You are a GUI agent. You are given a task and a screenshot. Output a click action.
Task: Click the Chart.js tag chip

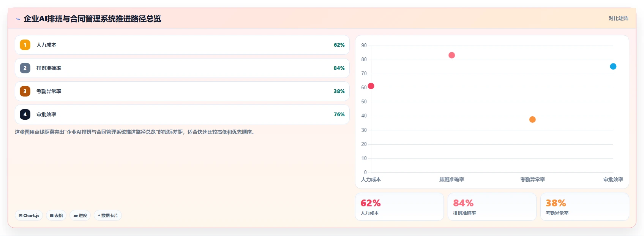(x=29, y=215)
